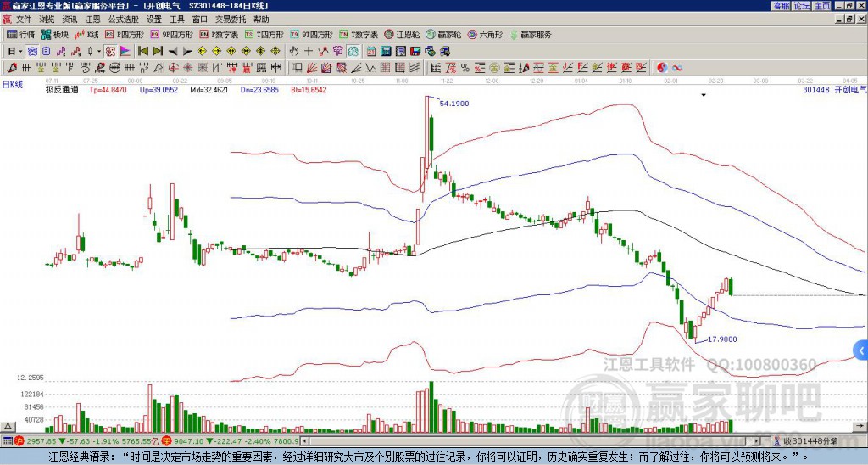868x465 pixels.
Task: Click the scrollbar right arrow button
Action: [x=756, y=441]
